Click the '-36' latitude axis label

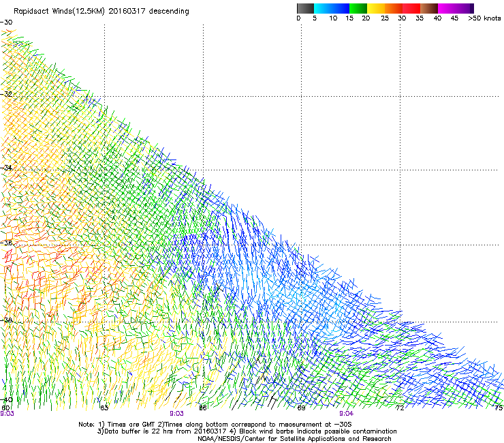[x=6, y=243]
